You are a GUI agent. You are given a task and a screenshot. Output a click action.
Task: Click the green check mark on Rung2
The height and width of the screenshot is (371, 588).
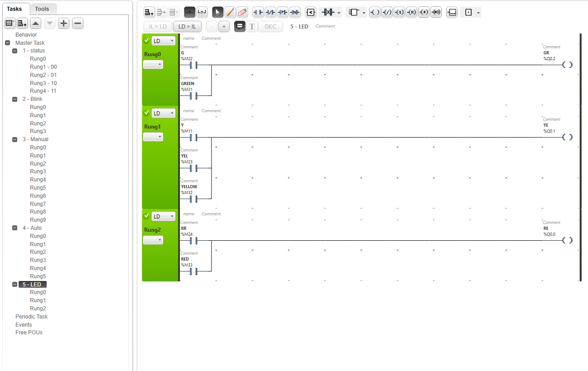click(x=147, y=216)
